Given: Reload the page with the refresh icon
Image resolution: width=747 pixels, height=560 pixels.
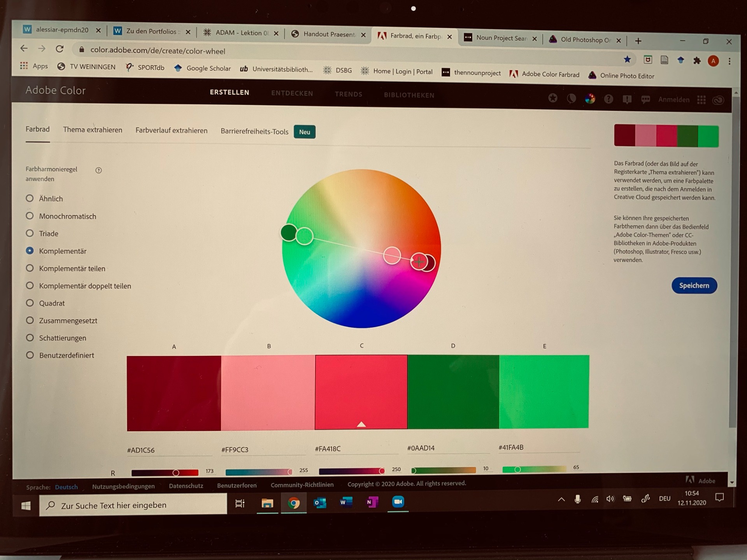Looking at the screenshot, I should [x=60, y=49].
